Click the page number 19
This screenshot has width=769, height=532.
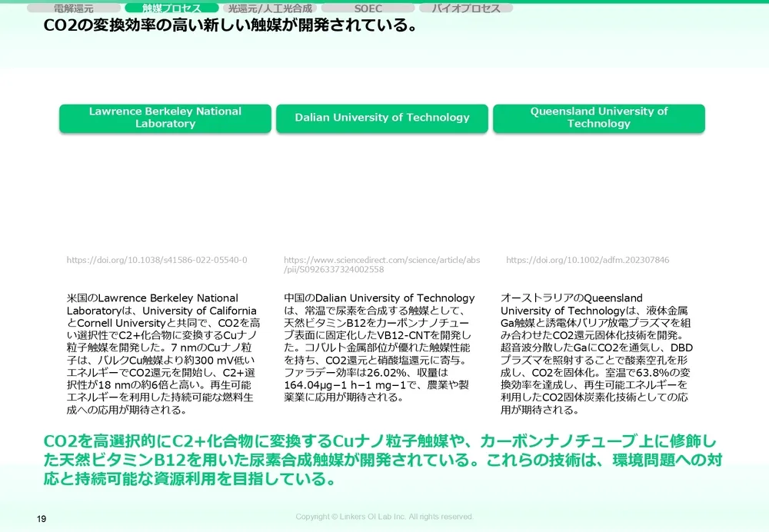tap(42, 519)
